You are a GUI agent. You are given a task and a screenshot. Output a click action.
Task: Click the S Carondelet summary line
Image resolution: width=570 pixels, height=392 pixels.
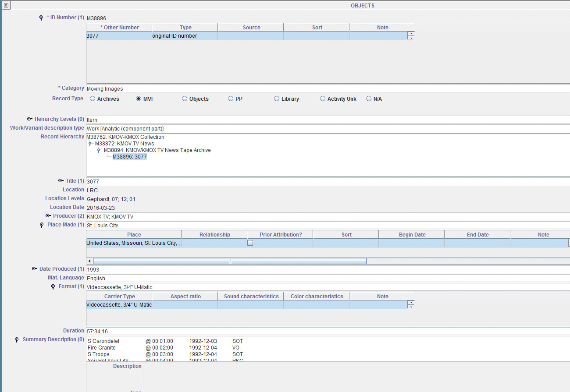pyautogui.click(x=165, y=341)
